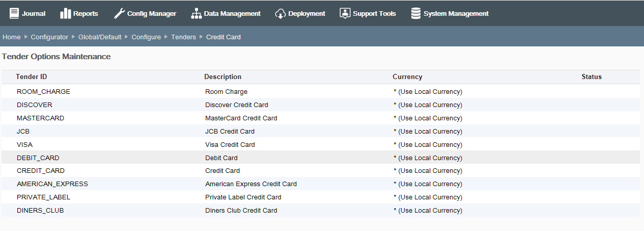
Task: Open the Support Tools menu
Action: click(x=368, y=14)
